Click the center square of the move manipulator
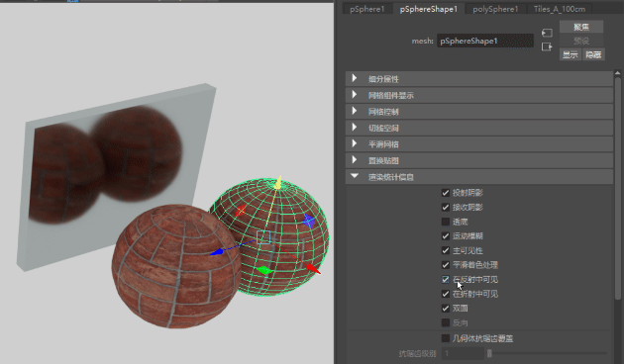624x364 pixels. (263, 237)
